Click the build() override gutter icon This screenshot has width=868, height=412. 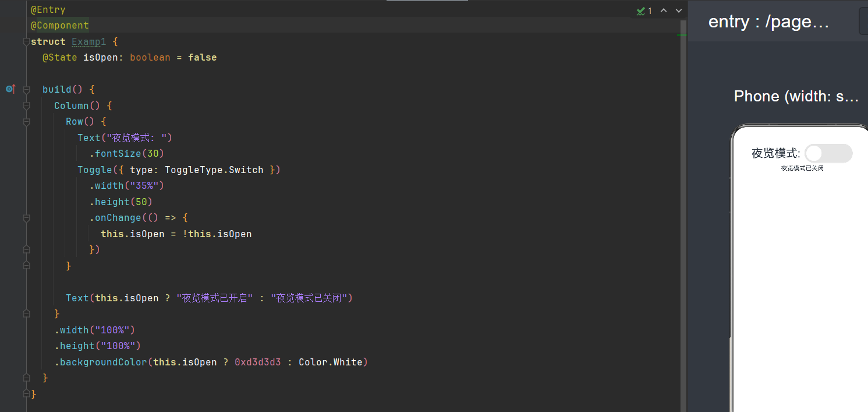(10, 89)
